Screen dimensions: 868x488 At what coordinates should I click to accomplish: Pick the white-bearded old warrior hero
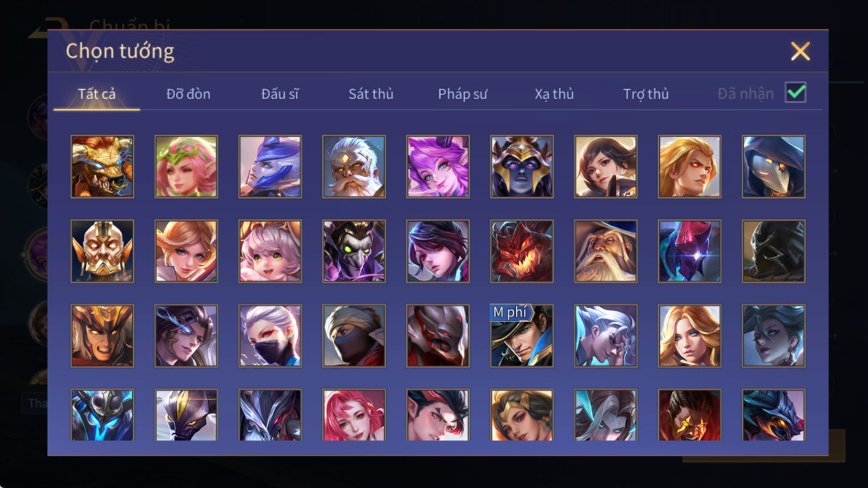pos(354,166)
